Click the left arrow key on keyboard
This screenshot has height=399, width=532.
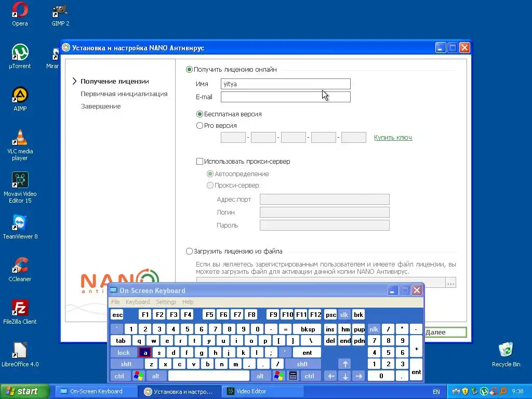click(x=331, y=376)
